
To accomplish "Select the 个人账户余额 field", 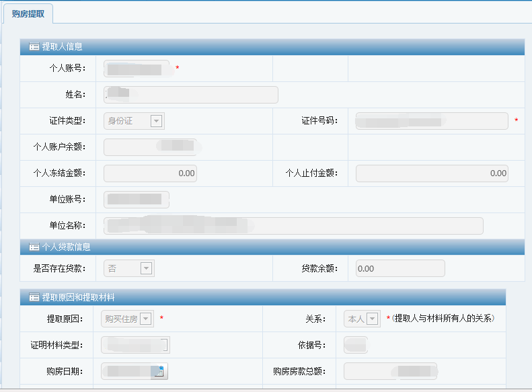I will pyautogui.click(x=150, y=147).
